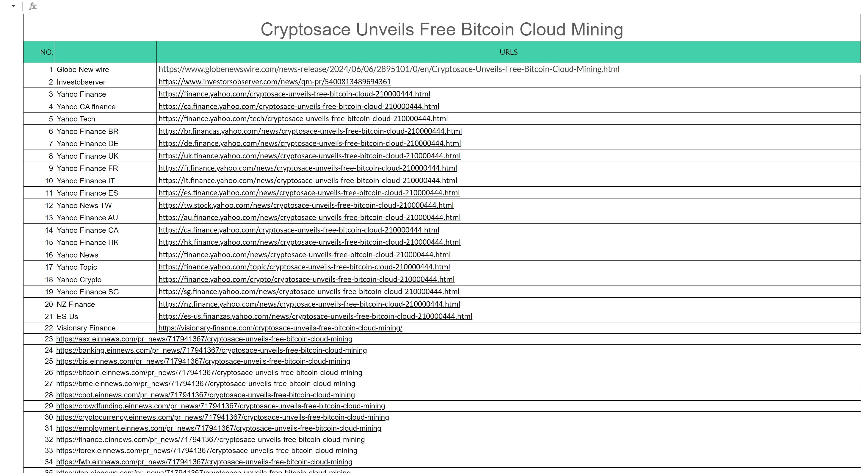
Task: Open the tw.stock.yahoo.com news link
Action: (305, 205)
